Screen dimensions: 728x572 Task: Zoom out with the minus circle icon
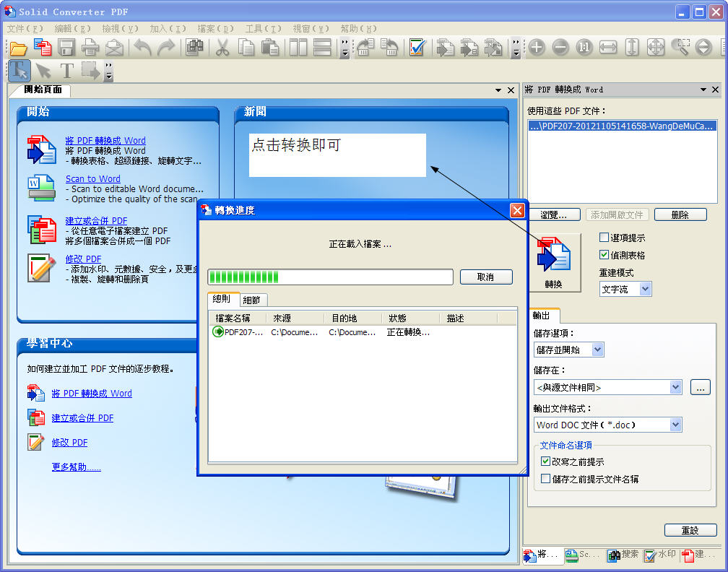coord(560,48)
